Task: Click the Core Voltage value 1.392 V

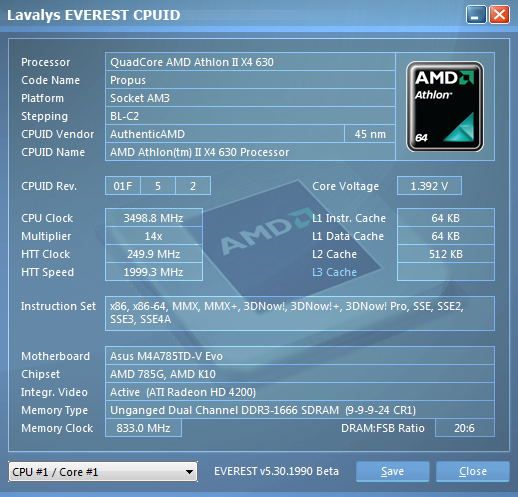Action: 429,186
